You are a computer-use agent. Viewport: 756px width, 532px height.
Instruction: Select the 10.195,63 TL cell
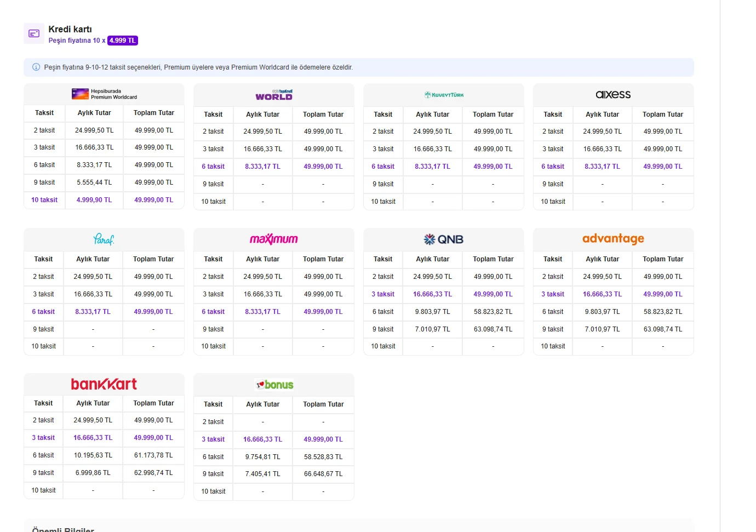pos(93,455)
